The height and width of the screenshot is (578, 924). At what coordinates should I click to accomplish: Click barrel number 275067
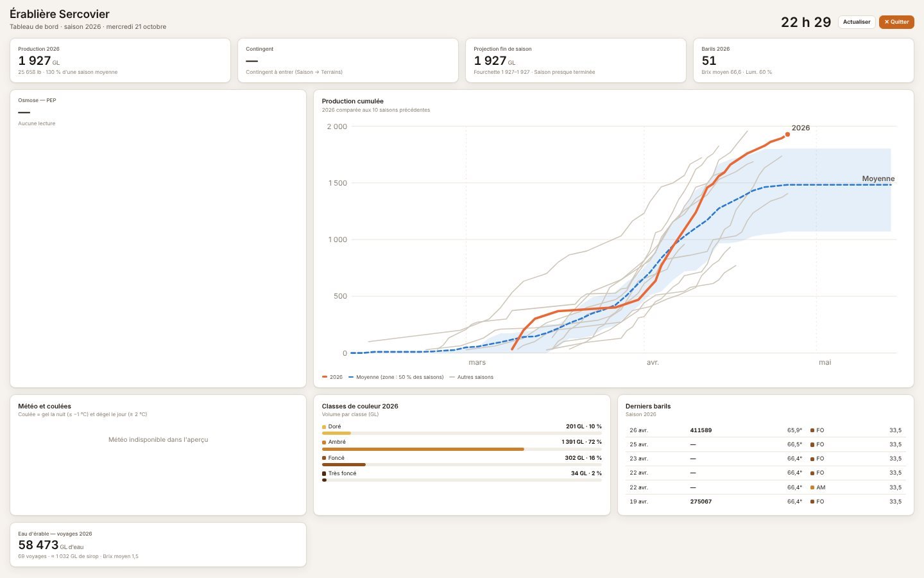pyautogui.click(x=701, y=502)
